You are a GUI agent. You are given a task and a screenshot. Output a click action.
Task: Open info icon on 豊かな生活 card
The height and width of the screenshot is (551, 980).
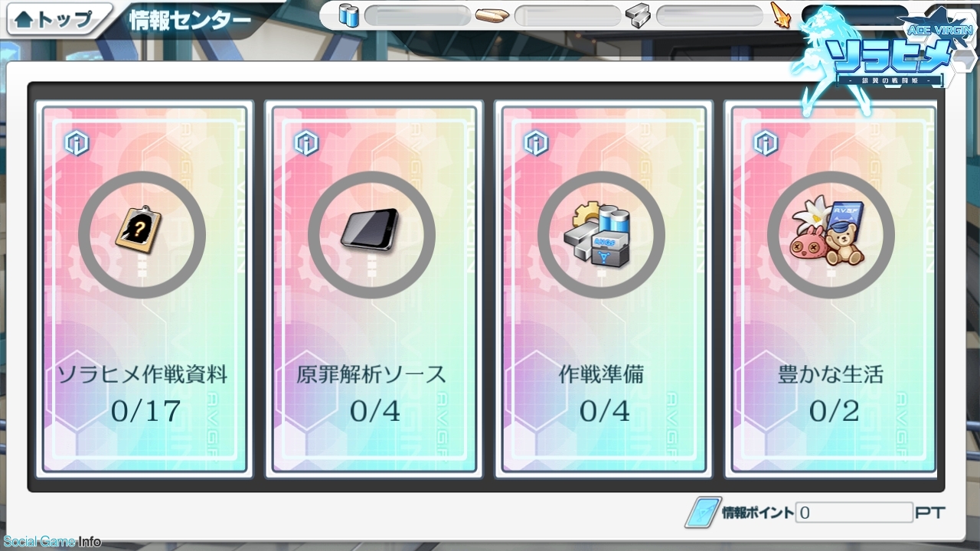coord(766,143)
